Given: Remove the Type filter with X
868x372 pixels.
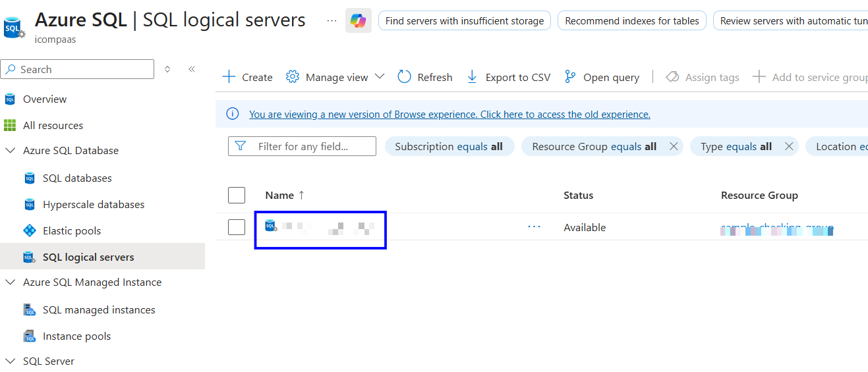Looking at the screenshot, I should pos(789,146).
